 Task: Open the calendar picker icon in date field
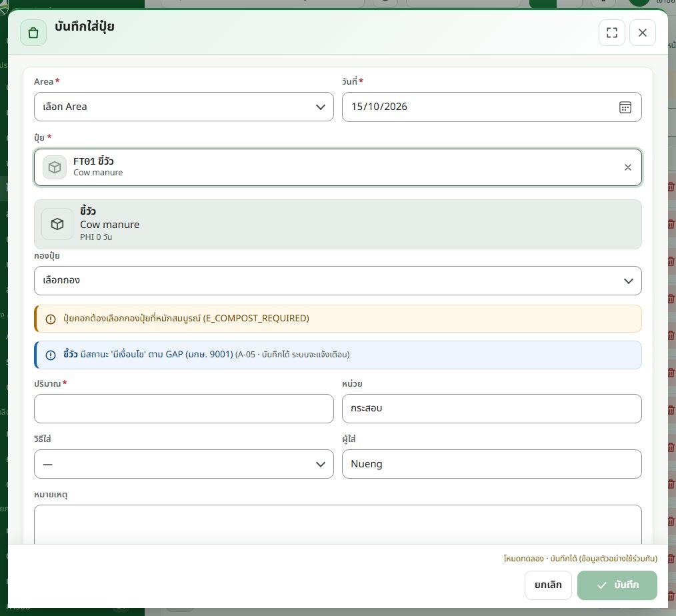pyautogui.click(x=625, y=107)
